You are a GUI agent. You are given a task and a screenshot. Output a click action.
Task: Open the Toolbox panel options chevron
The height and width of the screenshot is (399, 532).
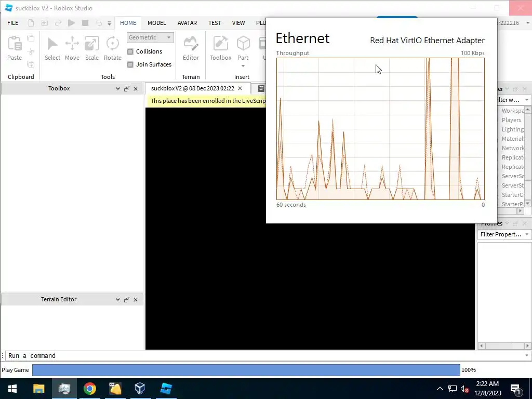(x=118, y=88)
